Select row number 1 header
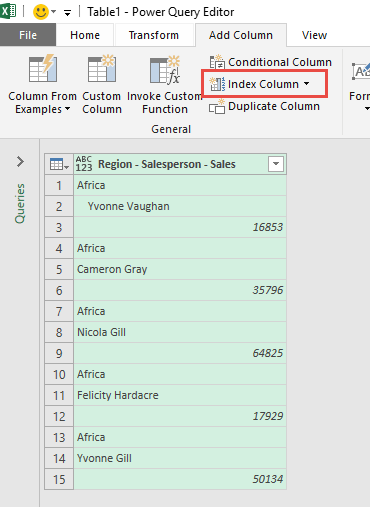This screenshot has height=507, width=370. pos(59,185)
